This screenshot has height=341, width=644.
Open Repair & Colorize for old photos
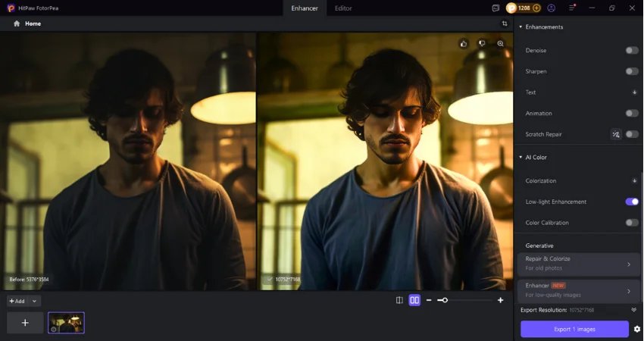(578, 264)
